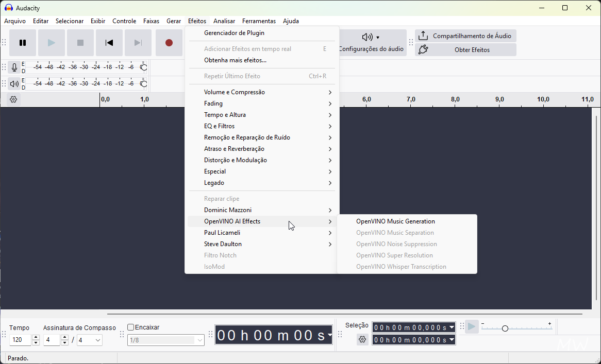Click the Pause playback button

pos(23,43)
